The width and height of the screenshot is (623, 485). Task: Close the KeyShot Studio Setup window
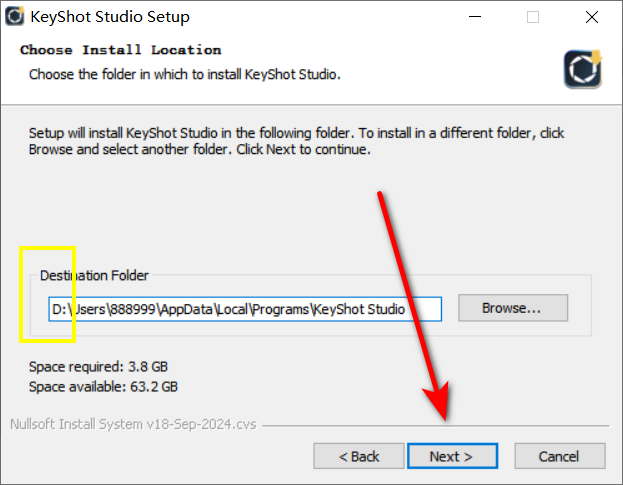[x=592, y=17]
